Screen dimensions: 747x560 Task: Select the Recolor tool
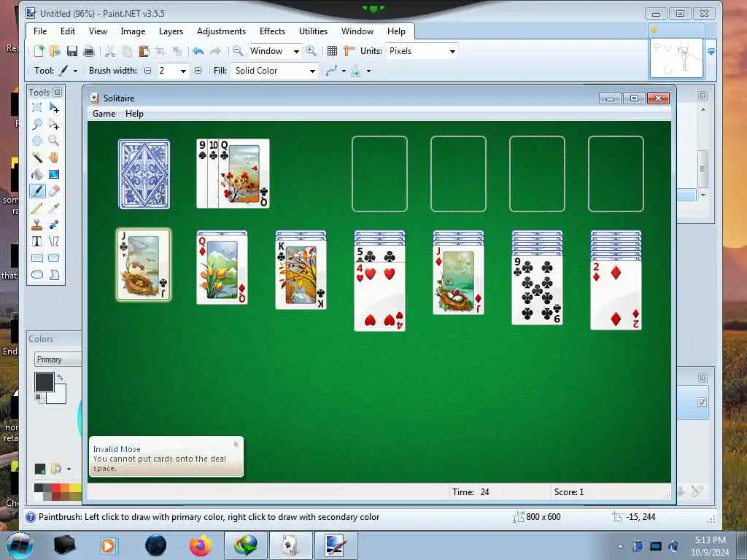point(54,225)
